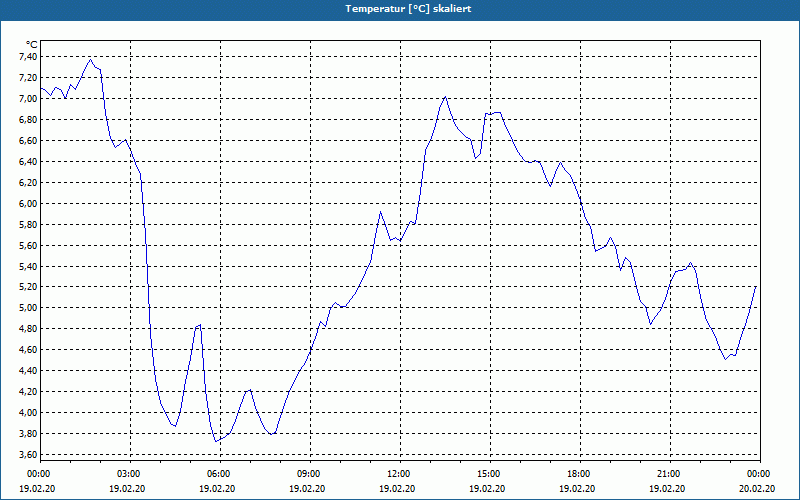Pick the 6,40 temperature tick label

29,161
